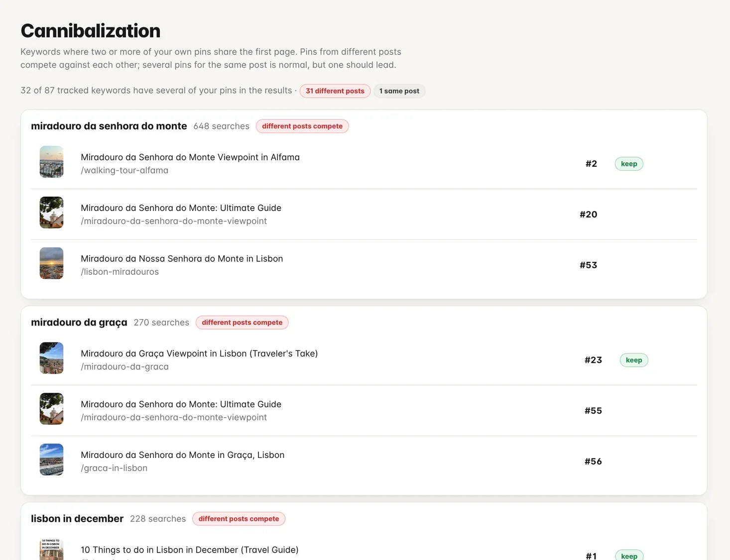Viewport: 730px width, 560px height.
Task: Click the "different posts compete" badge beside 228 searches
Action: coord(239,519)
